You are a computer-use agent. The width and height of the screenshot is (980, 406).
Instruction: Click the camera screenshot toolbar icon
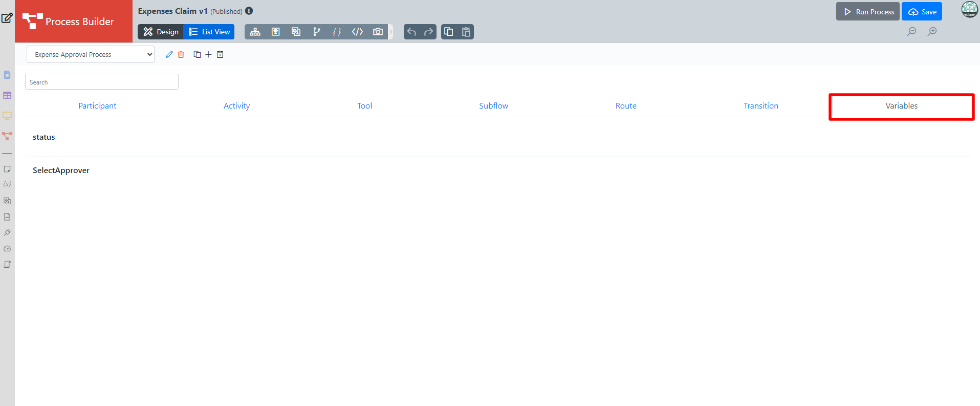[x=378, y=32]
